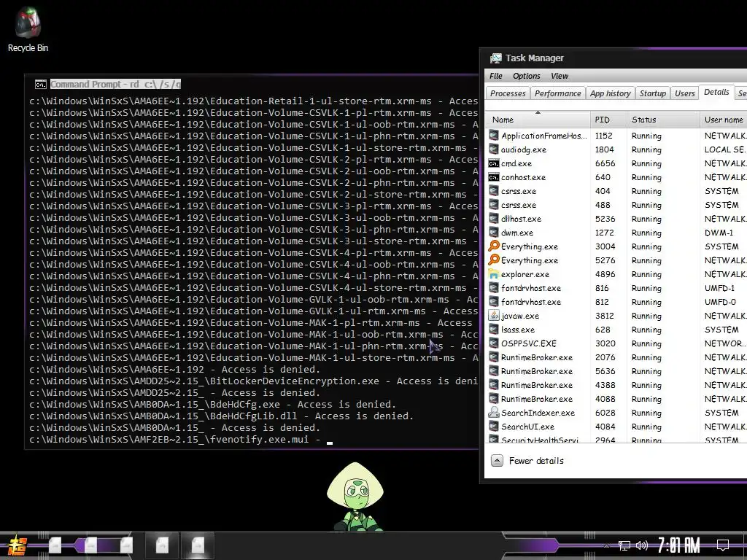Click the Command Prompt title bar icon
The width and height of the screenshot is (747, 560).
[x=41, y=85]
